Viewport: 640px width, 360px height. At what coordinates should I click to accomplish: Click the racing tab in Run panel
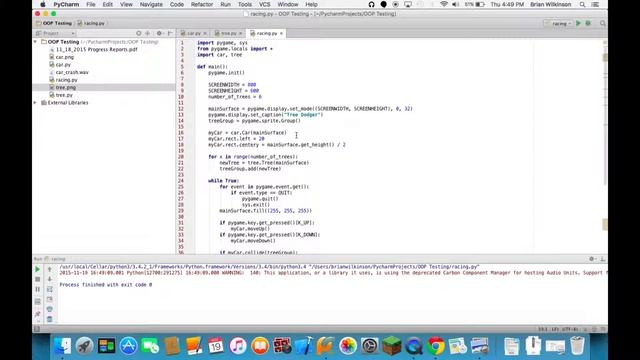[56, 259]
